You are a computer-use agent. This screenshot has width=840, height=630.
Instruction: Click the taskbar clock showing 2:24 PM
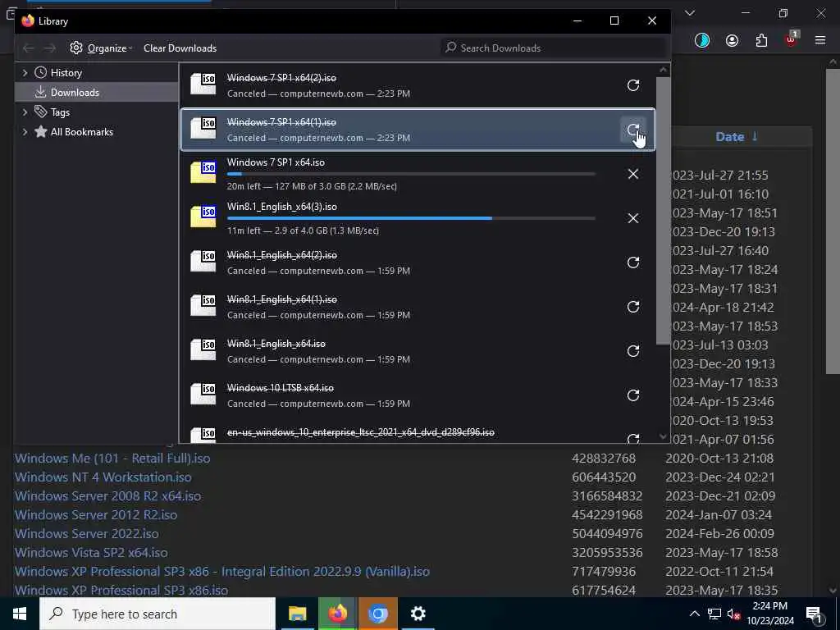pyautogui.click(x=770, y=614)
